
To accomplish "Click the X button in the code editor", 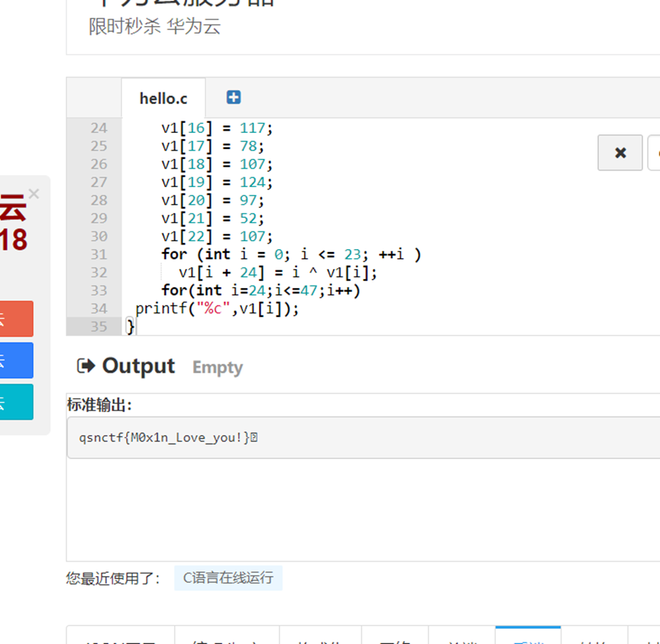I will click(x=620, y=153).
